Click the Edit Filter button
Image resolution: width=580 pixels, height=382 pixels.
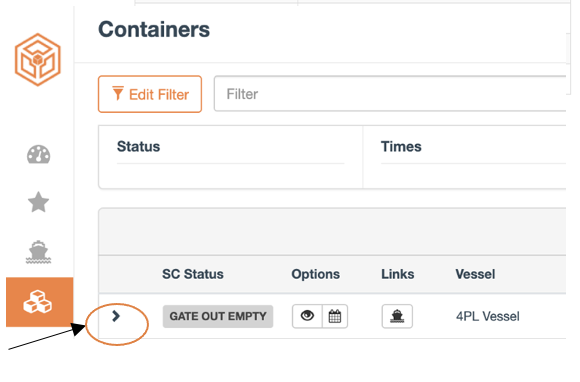(150, 94)
